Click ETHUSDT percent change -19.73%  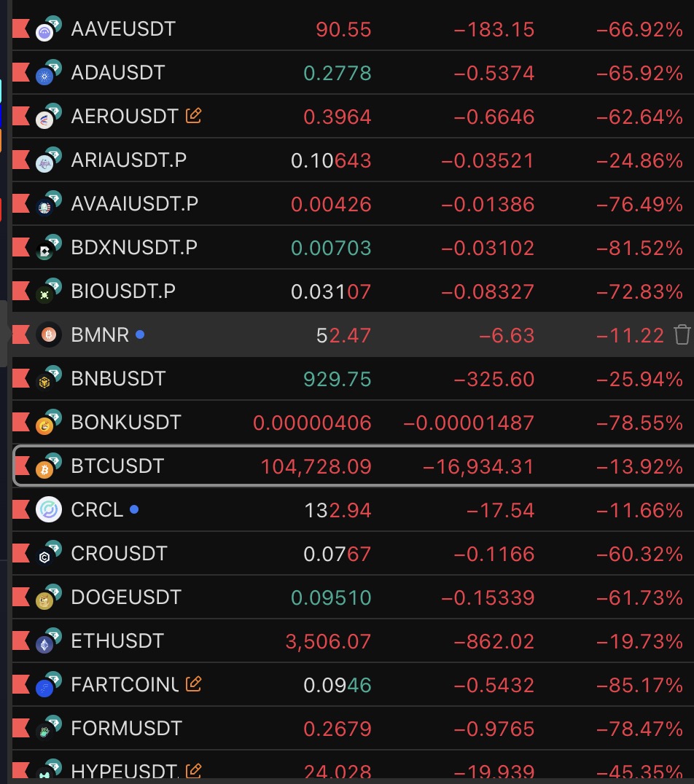639,641
